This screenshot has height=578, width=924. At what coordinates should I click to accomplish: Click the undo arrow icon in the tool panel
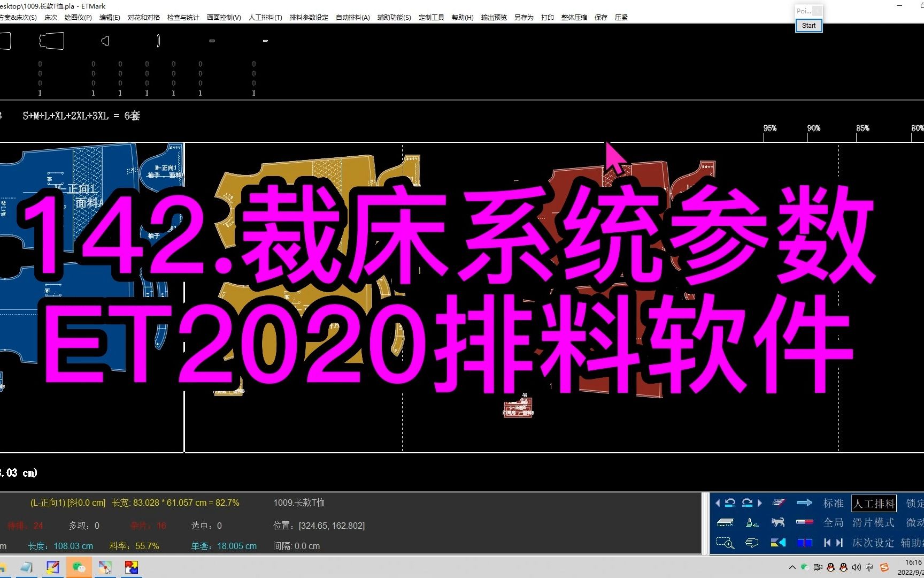click(x=730, y=503)
